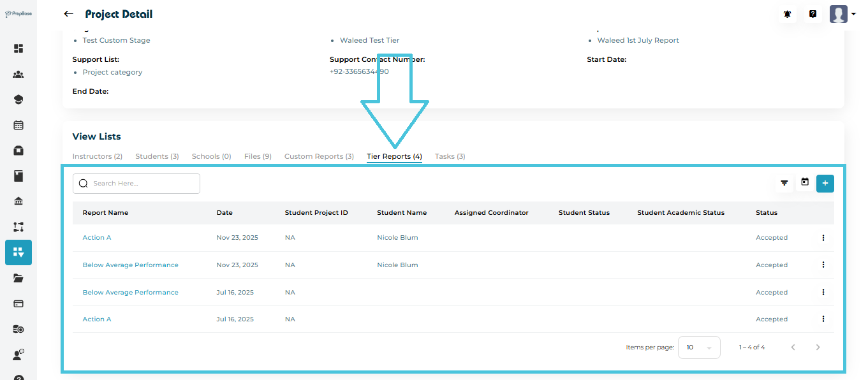Select the Instructors tab

click(x=97, y=156)
